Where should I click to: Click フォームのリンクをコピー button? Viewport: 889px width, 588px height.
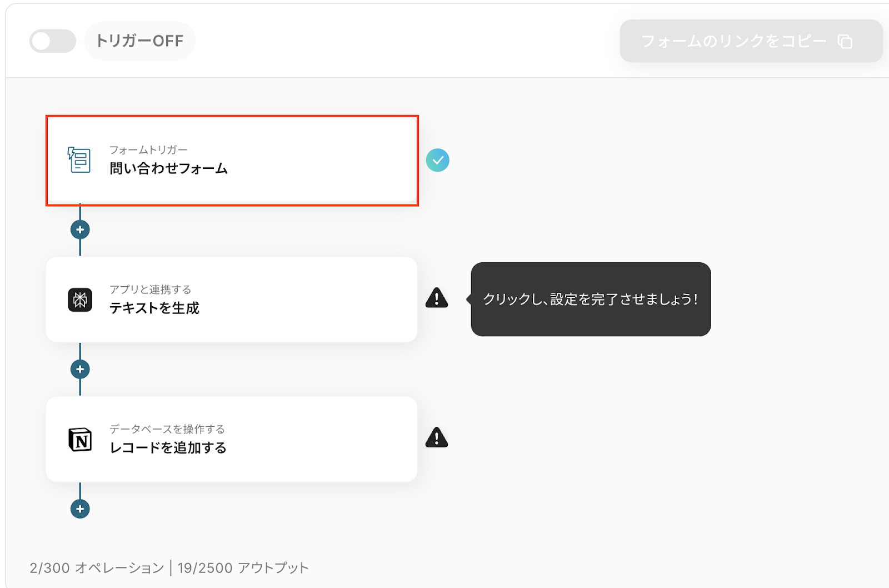tap(733, 41)
